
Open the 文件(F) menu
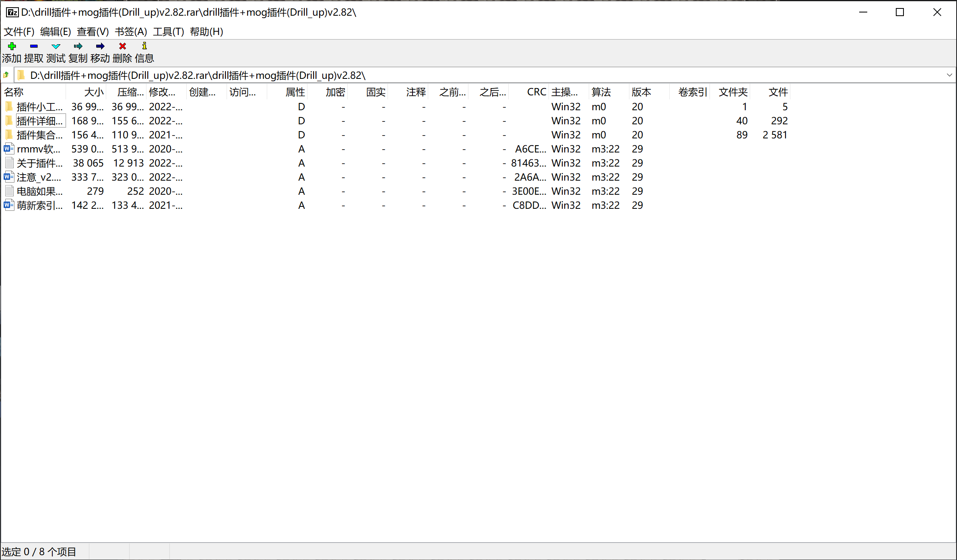[19, 31]
